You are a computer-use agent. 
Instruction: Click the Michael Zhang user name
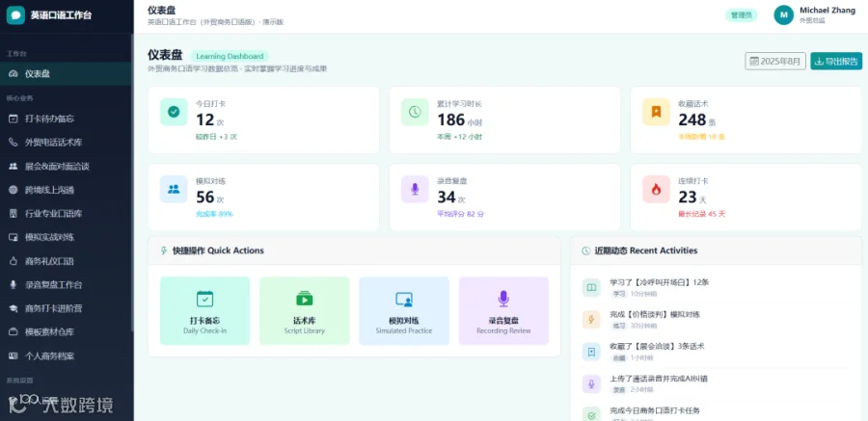[x=827, y=11]
